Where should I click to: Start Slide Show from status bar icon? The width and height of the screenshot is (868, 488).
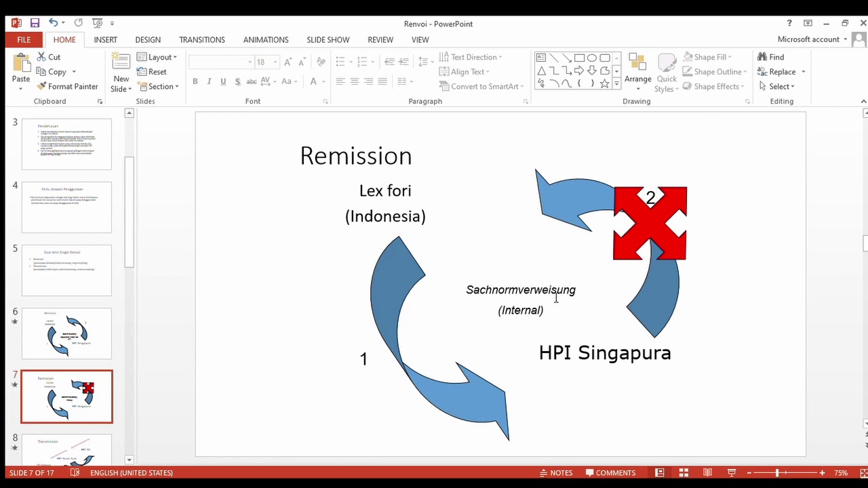732,472
